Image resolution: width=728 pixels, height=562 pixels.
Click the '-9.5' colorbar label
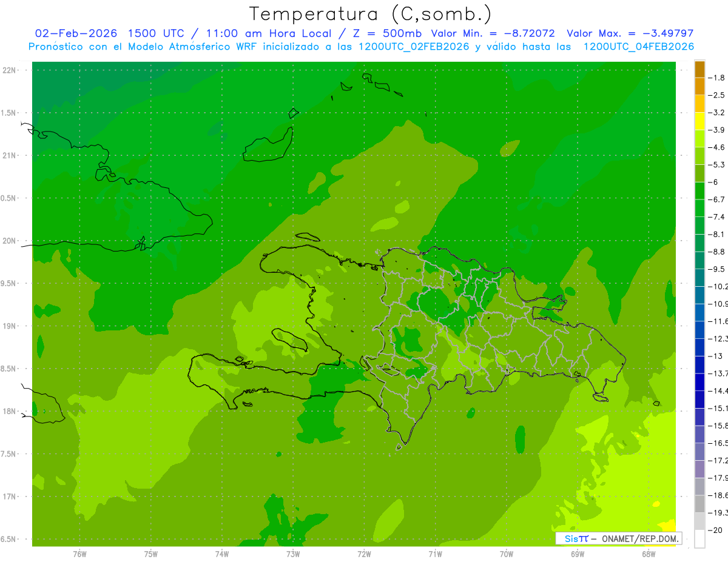(716, 269)
